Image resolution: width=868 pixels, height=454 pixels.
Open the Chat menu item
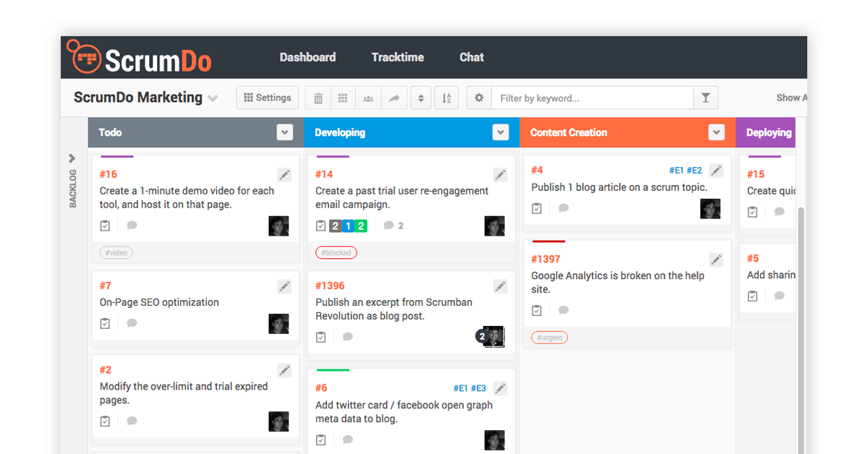pyautogui.click(x=472, y=57)
